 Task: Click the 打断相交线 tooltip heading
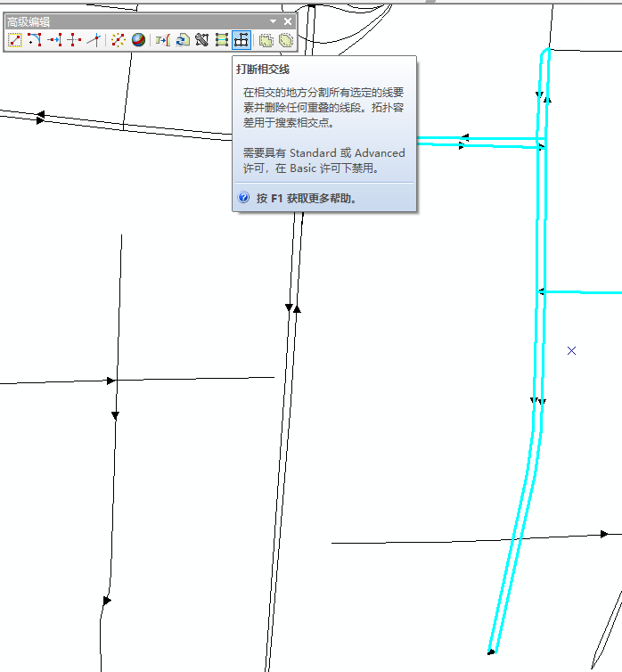[x=263, y=70]
